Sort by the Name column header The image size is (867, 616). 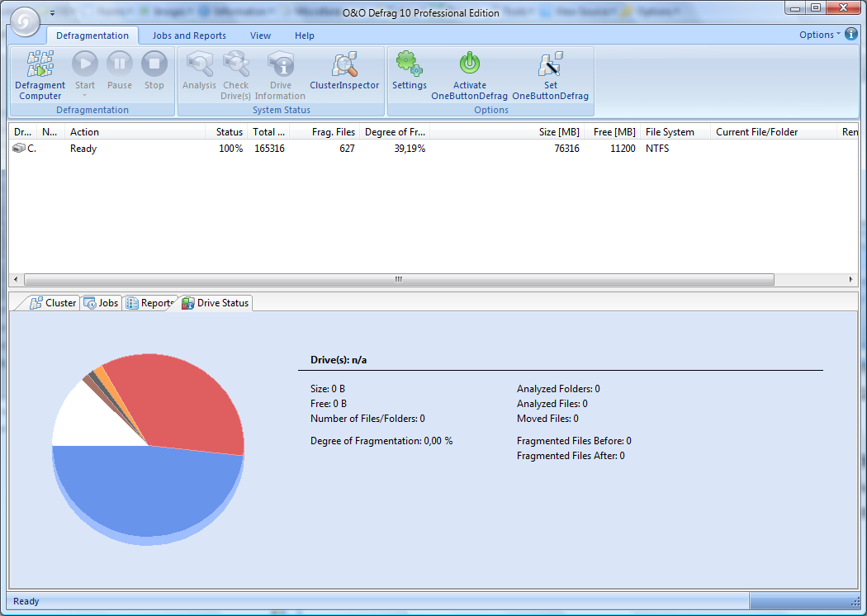(50, 132)
